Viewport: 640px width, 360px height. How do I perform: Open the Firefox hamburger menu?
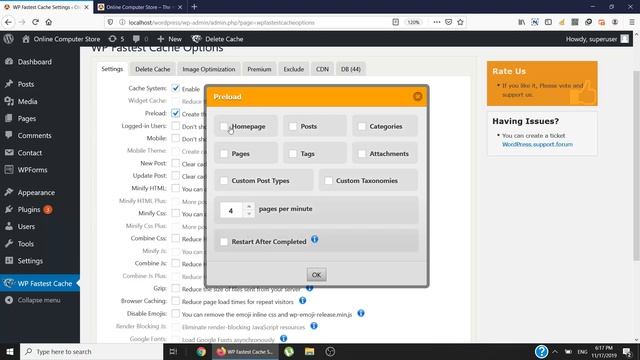pos(631,22)
